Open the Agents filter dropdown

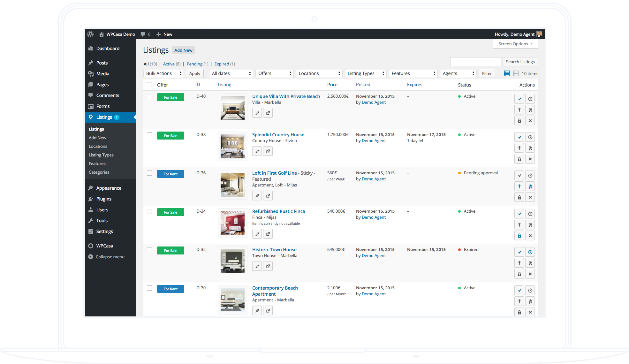tap(458, 73)
